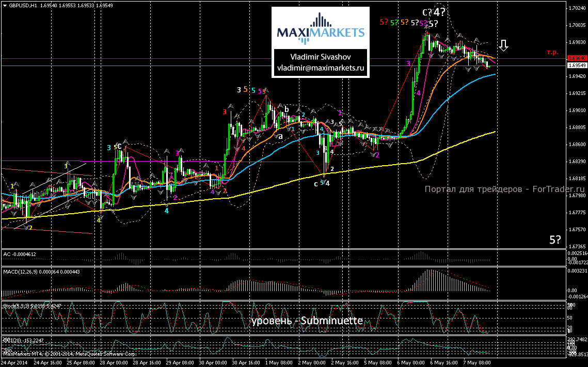This screenshot has height=367, width=588.
Task: Click the Vladimir Sivashov name text
Action: [x=321, y=58]
